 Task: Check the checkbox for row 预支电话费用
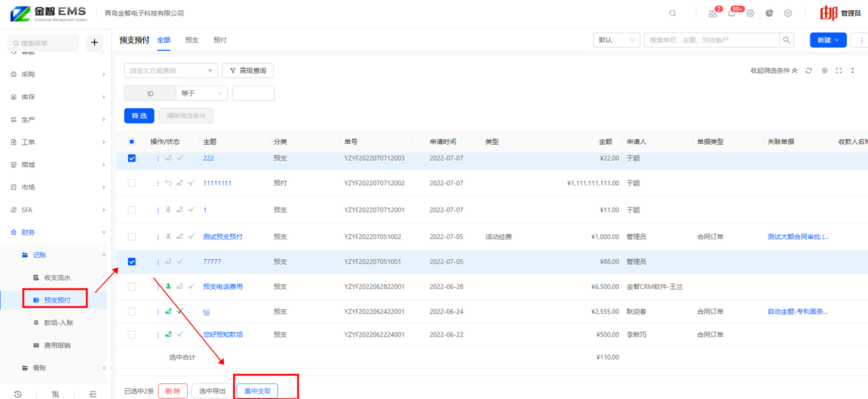132,286
